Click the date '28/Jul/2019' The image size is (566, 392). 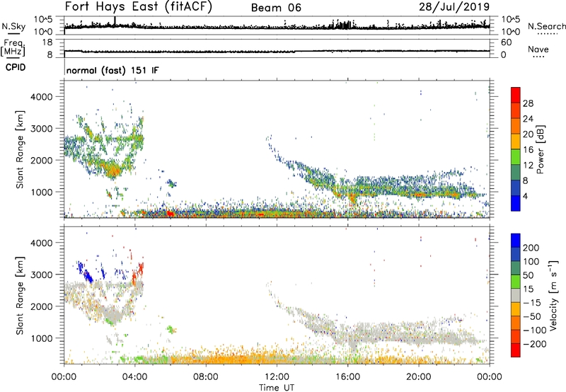[454, 7]
